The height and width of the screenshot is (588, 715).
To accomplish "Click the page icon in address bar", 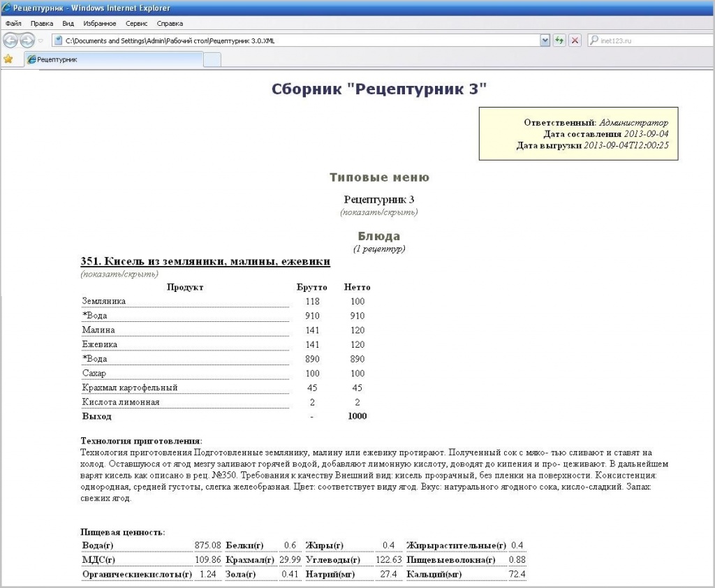I will pyautogui.click(x=59, y=41).
